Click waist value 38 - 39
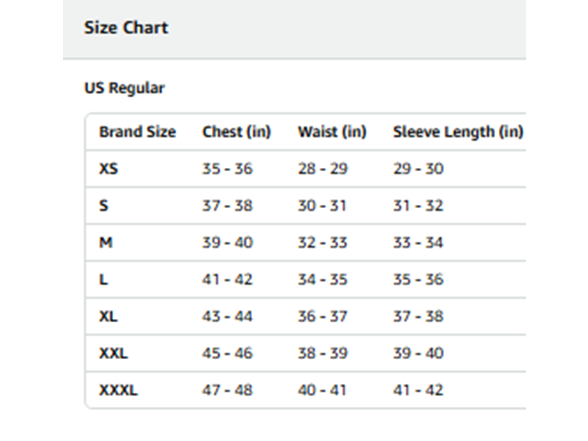The height and width of the screenshot is (441, 588). tap(322, 353)
